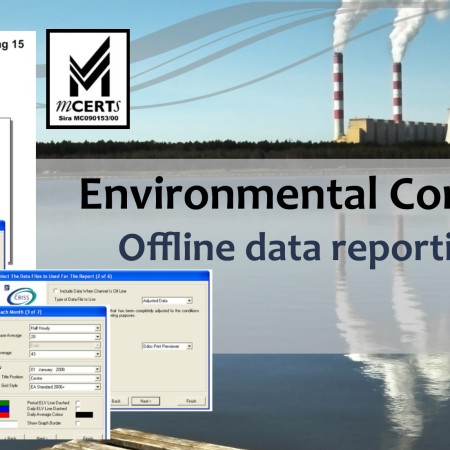Click the Each Month (3 of 7) title bar

coord(53,312)
